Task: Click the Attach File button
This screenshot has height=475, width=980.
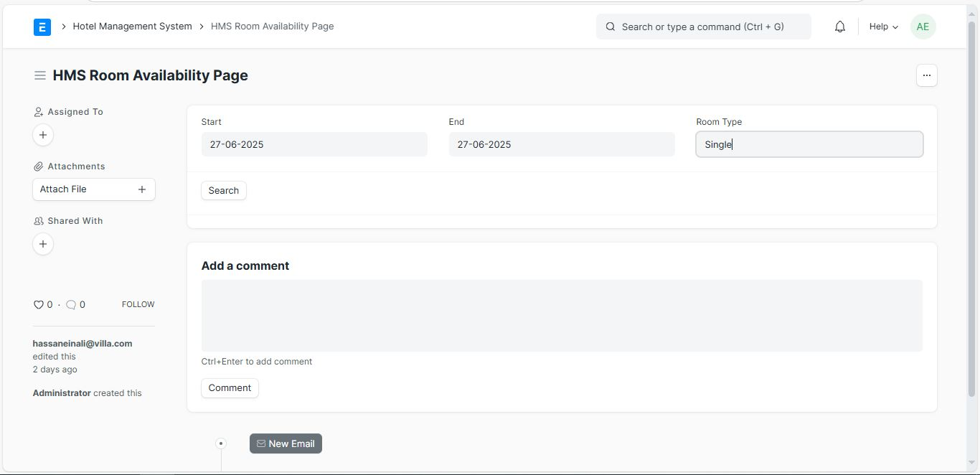Action: coord(93,189)
